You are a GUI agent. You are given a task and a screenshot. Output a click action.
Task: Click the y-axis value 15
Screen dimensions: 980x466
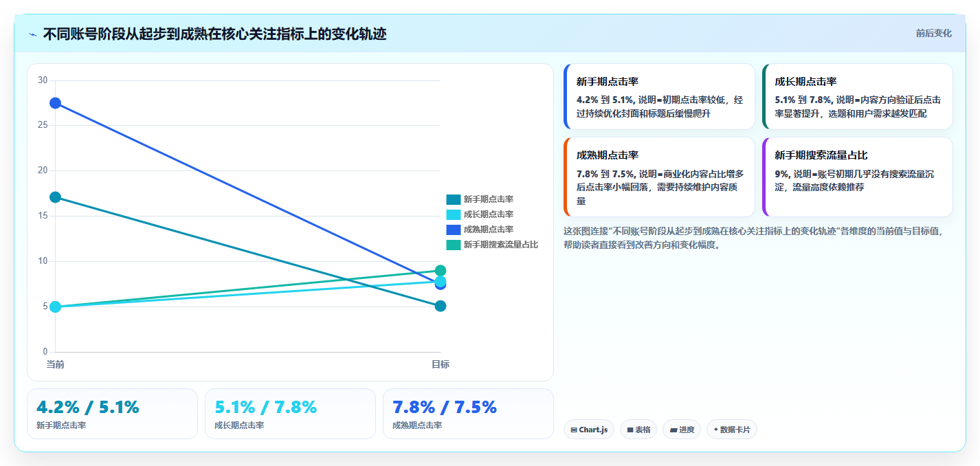[43, 216]
